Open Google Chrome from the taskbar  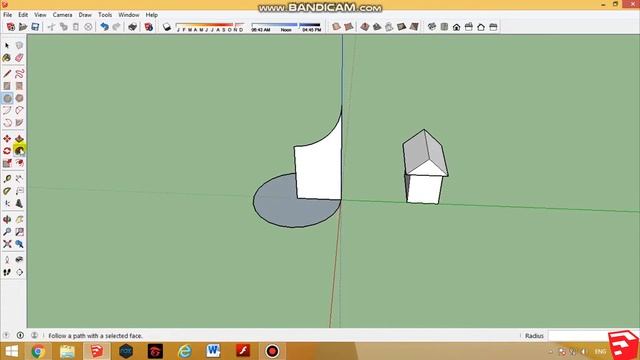point(38,351)
